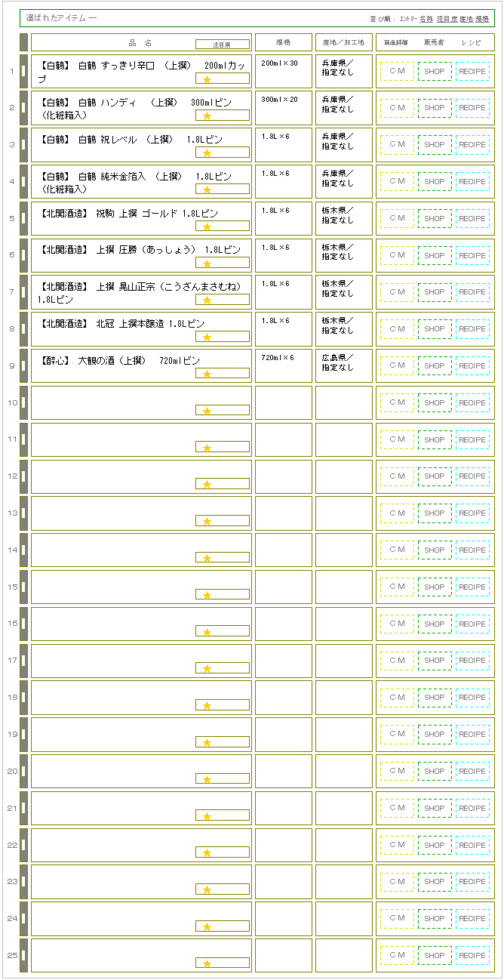Toggle the selection marker for row 1
Screen dimensions: 504x980
[23, 72]
